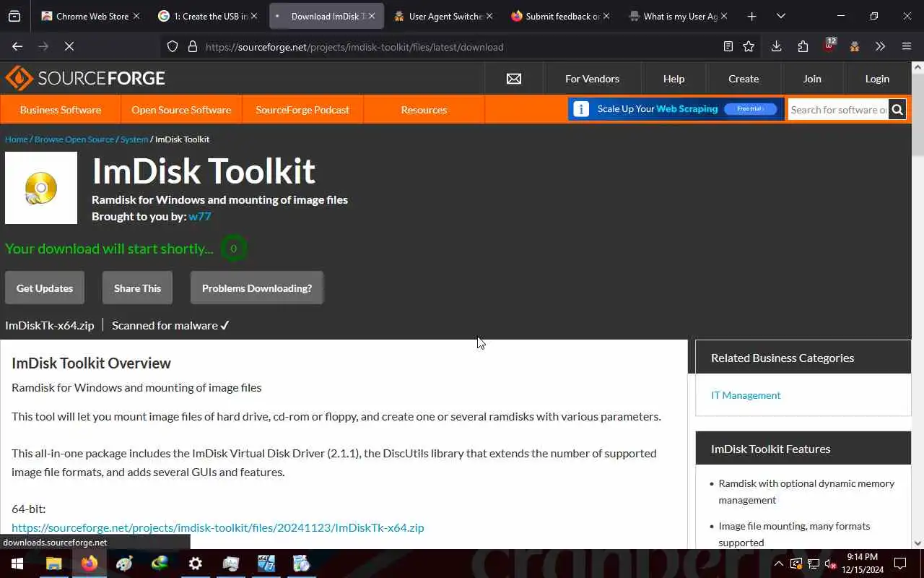Open the taskbar clock showing 9:14 PM
The image size is (924, 578).
(x=863, y=564)
